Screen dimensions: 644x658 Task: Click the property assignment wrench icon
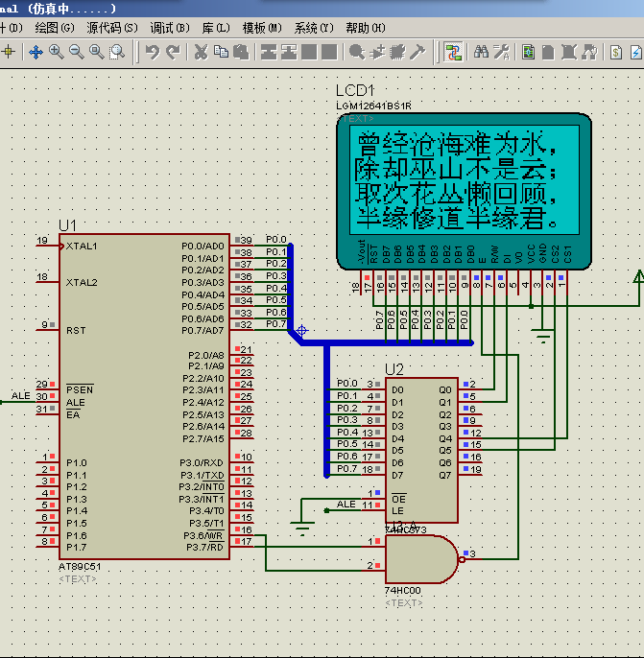(x=502, y=52)
